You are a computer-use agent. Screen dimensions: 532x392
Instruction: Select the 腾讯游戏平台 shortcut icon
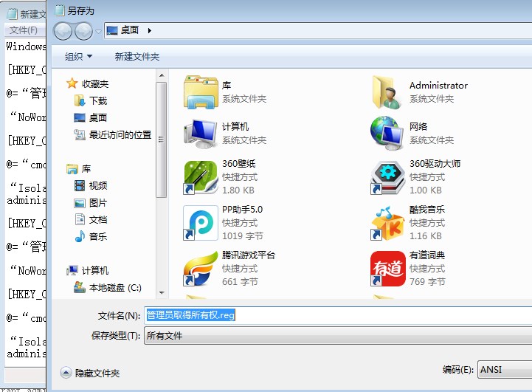(x=201, y=269)
